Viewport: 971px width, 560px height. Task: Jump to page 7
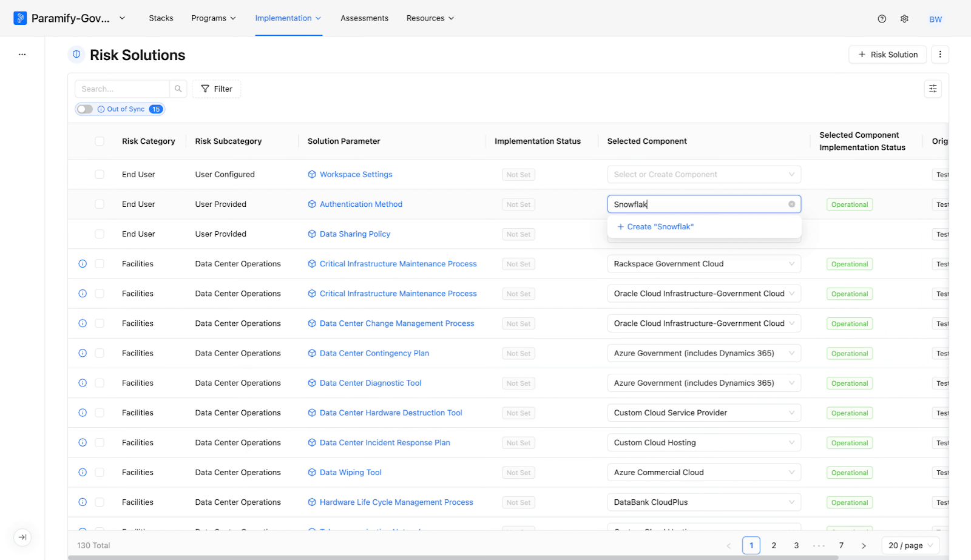(841, 545)
